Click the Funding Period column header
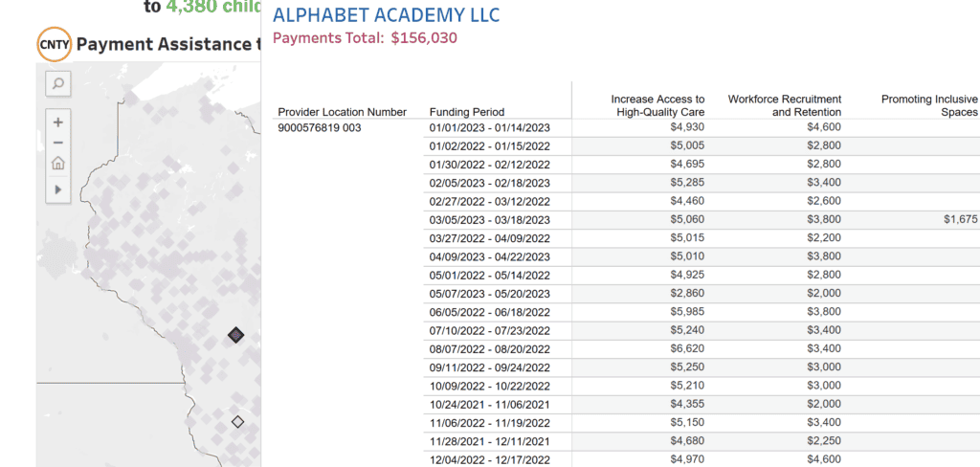Viewport: 980px width, 467px height. pos(467,112)
